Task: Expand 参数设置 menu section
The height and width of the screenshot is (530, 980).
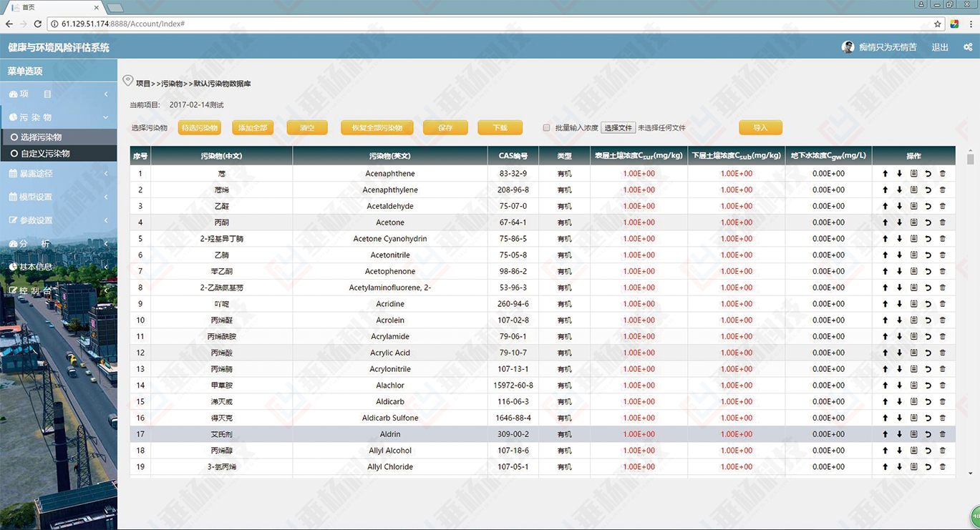Action: pyautogui.click(x=59, y=220)
